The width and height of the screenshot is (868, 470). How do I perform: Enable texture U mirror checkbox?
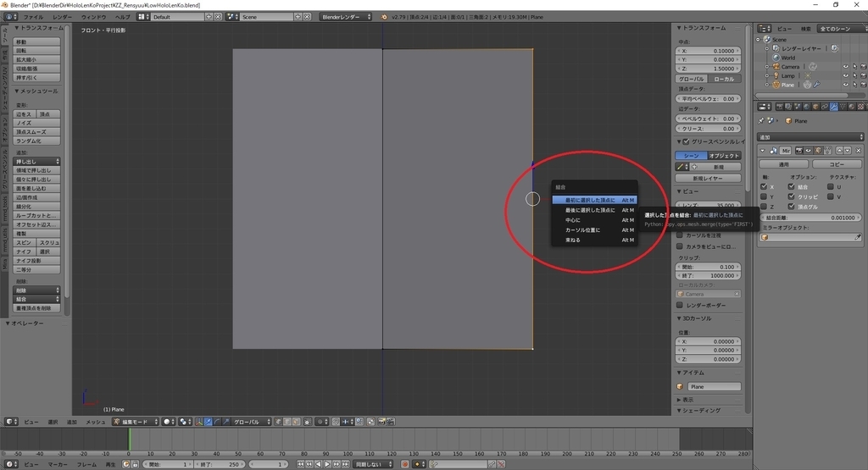click(x=831, y=187)
